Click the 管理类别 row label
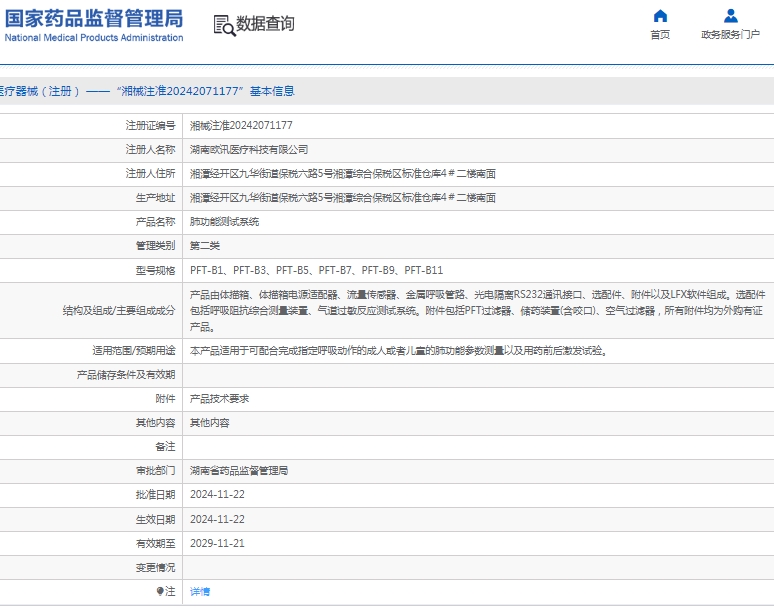The width and height of the screenshot is (774, 609). click(155, 246)
